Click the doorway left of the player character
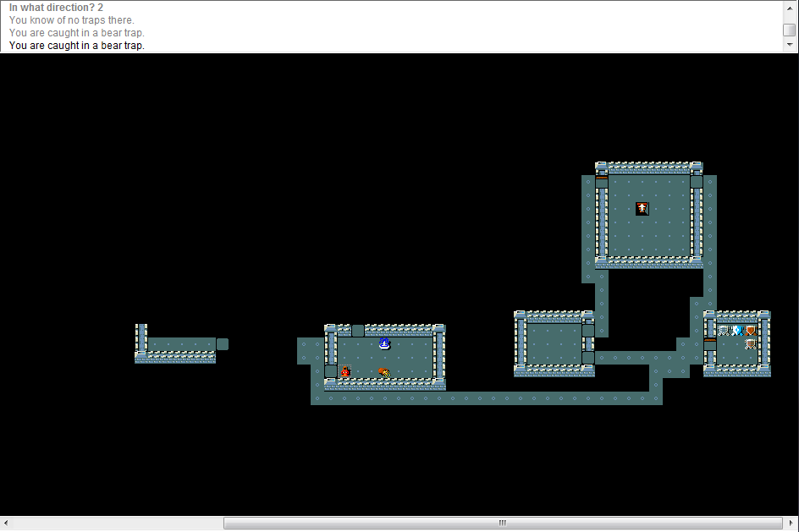Screen dimensions: 799x532 point(331,371)
